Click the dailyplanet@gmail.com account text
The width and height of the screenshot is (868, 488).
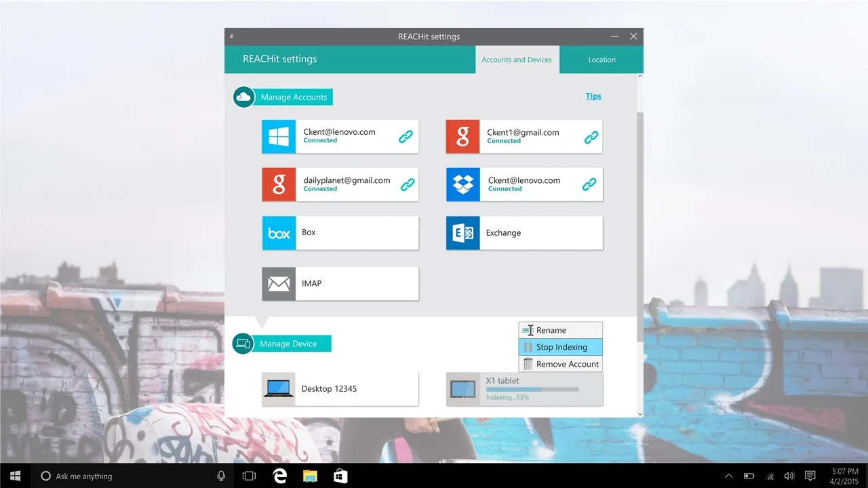(x=347, y=180)
